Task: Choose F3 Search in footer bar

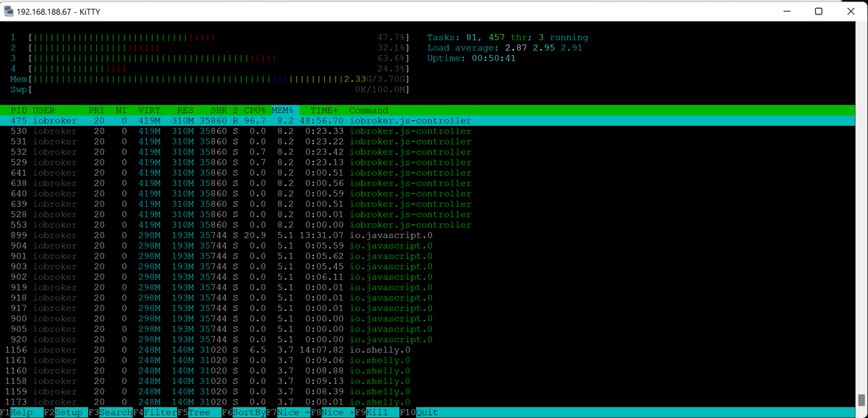Action: click(110, 412)
